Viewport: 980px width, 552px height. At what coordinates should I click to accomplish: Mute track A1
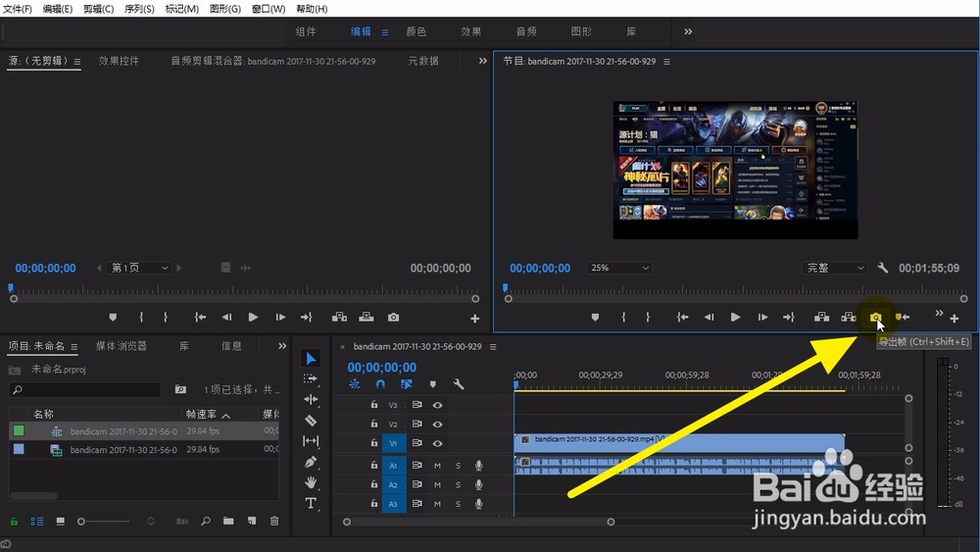click(x=437, y=465)
